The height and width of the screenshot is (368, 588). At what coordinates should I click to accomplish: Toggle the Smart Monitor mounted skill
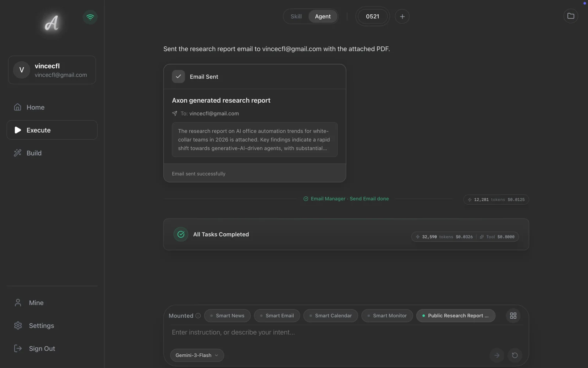387,316
